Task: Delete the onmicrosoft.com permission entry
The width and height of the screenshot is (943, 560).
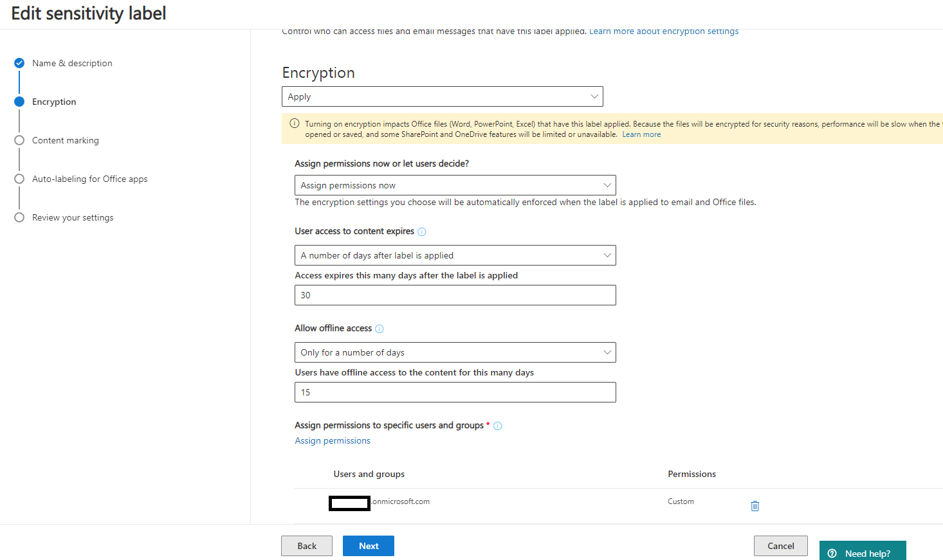Action: pos(755,506)
